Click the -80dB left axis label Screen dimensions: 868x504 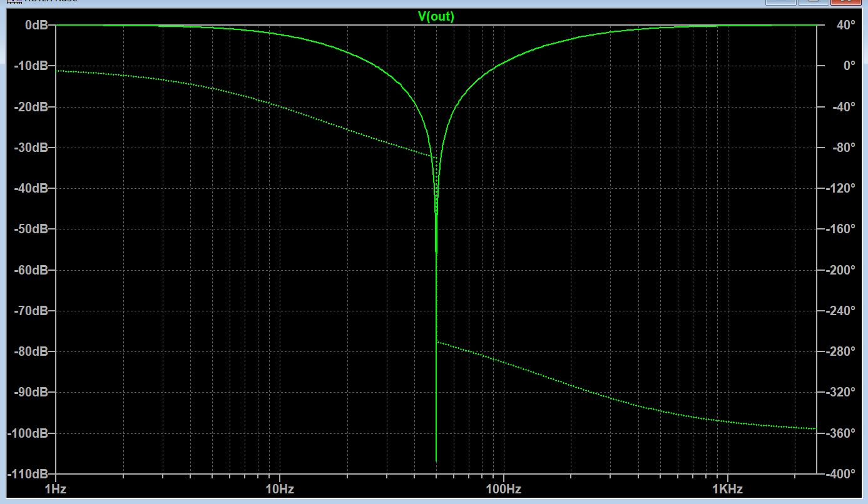31,351
